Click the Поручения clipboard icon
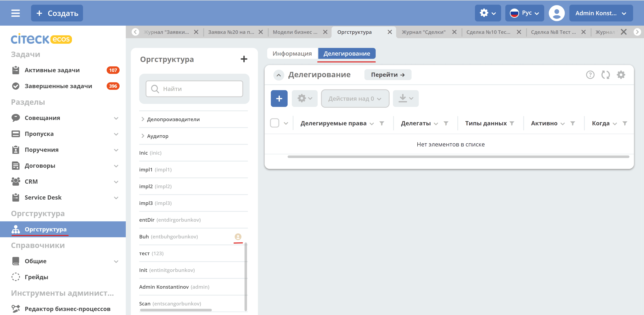 point(15,150)
